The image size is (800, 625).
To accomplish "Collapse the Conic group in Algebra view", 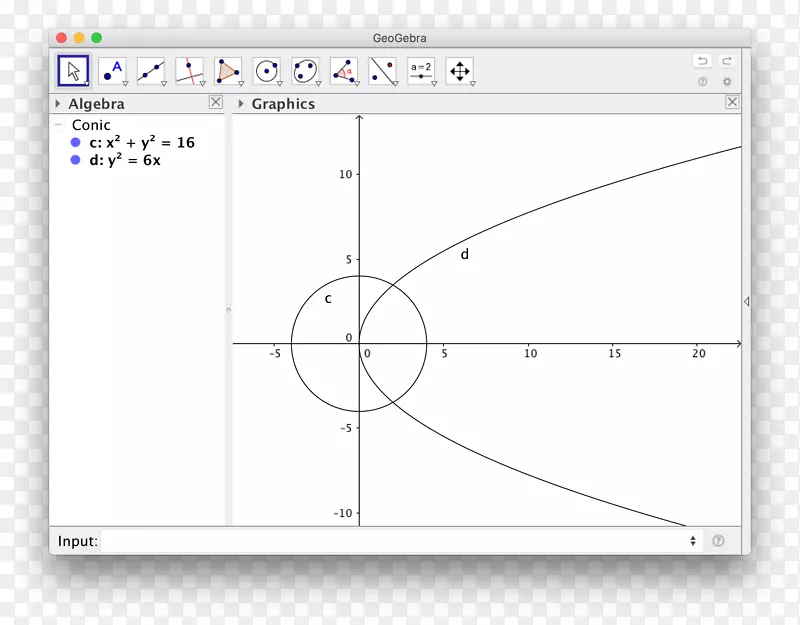I will click(x=60, y=124).
